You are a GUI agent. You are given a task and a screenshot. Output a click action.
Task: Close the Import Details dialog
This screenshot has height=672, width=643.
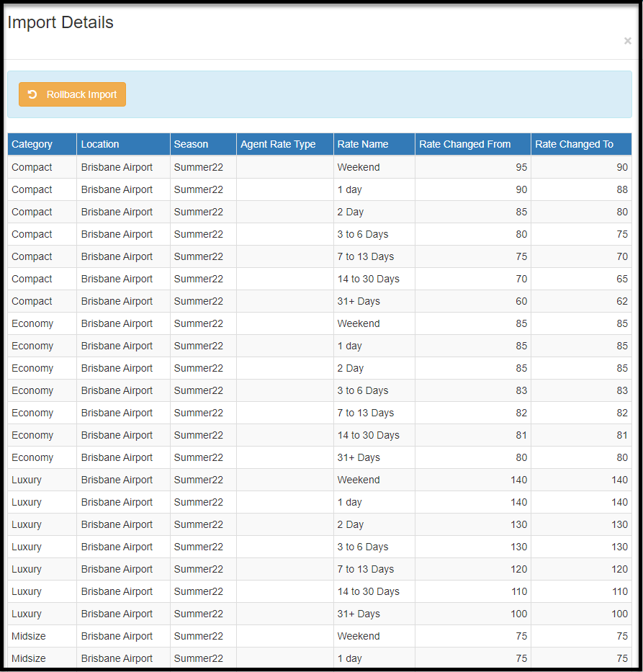[x=628, y=41]
